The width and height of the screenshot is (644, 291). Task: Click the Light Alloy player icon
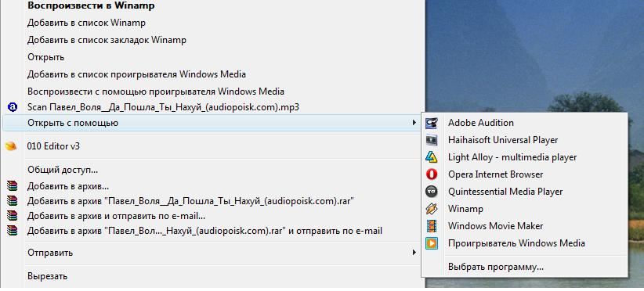point(432,157)
